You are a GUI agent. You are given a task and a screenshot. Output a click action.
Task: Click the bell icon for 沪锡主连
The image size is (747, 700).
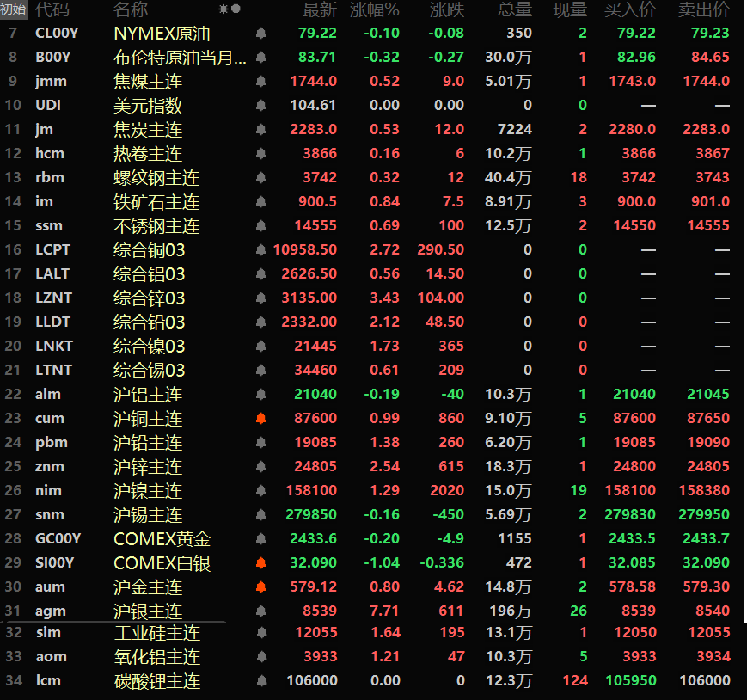point(260,514)
